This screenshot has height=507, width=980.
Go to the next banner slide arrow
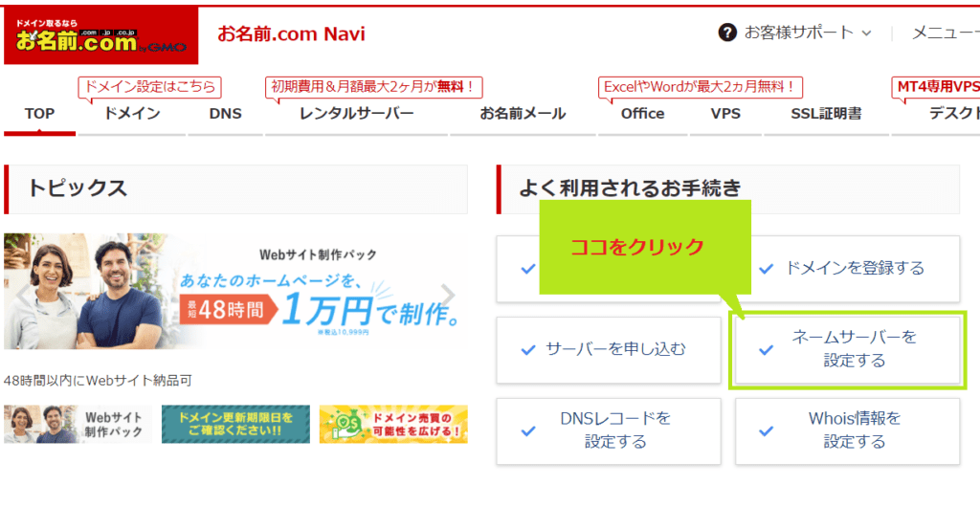448,296
